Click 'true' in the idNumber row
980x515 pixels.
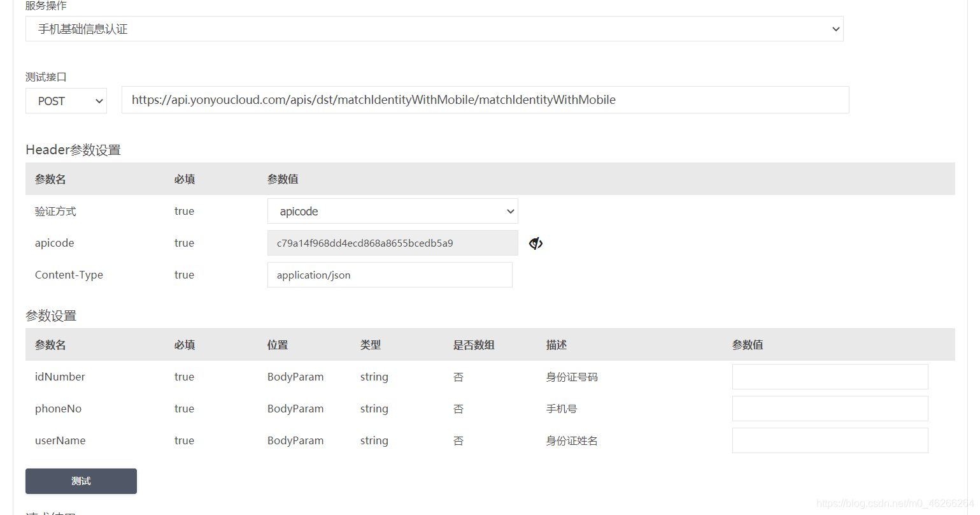184,377
